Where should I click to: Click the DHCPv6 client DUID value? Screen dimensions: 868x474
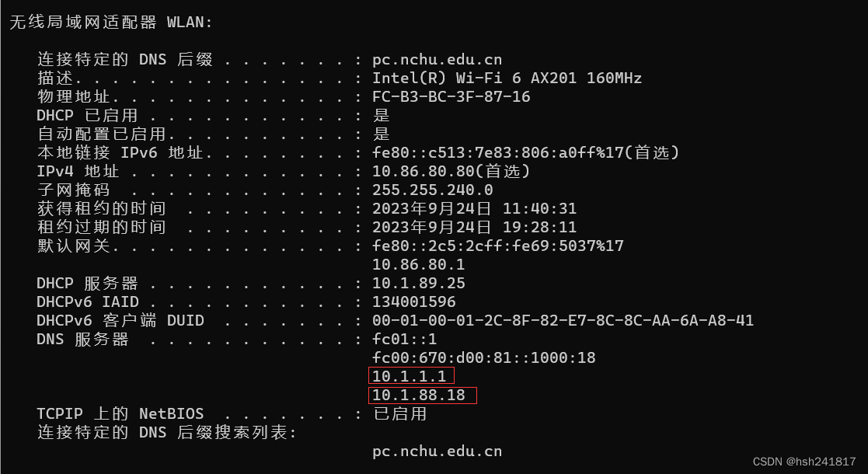click(x=563, y=321)
